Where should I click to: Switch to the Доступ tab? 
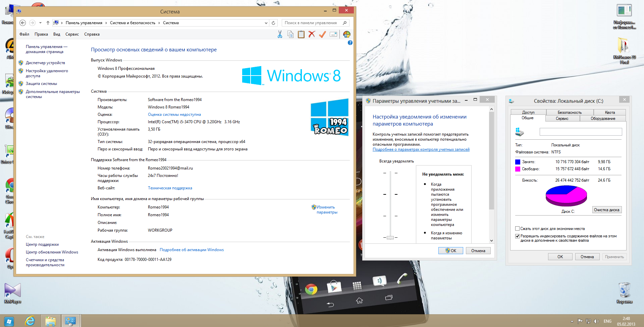coord(528,112)
